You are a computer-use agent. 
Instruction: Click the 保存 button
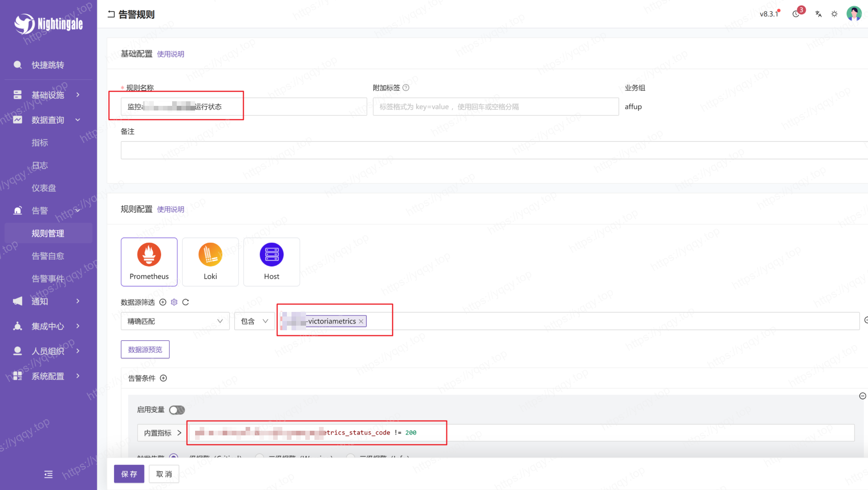129,474
